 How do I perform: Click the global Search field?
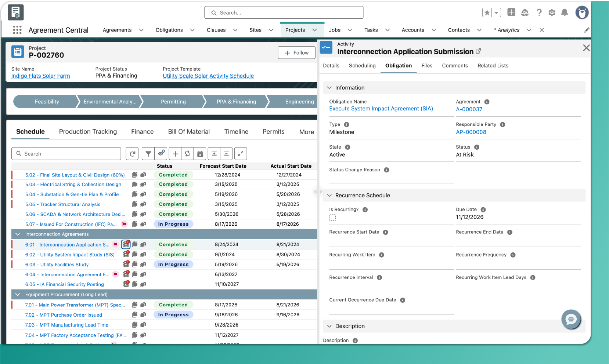pyautogui.click(x=284, y=12)
